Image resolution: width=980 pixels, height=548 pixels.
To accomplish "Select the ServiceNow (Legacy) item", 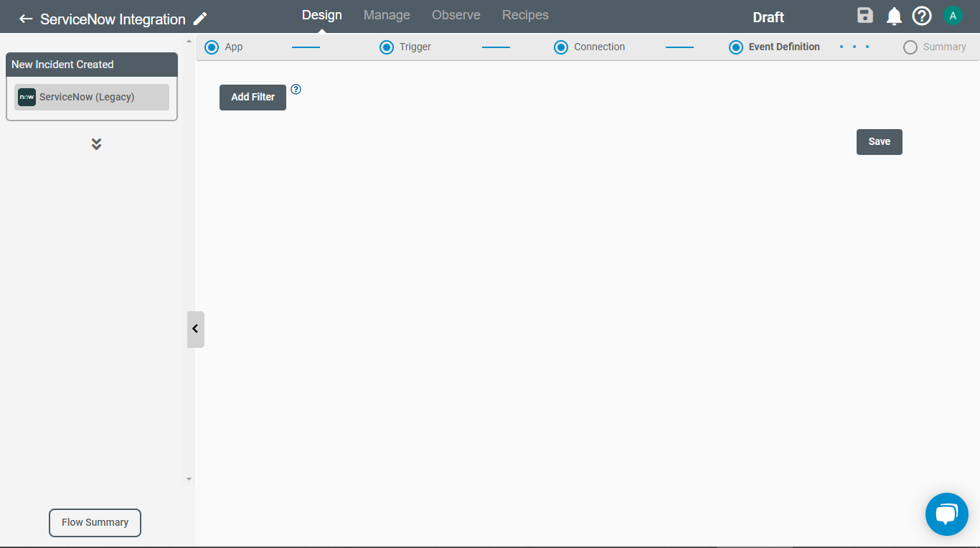I will pyautogui.click(x=92, y=98).
